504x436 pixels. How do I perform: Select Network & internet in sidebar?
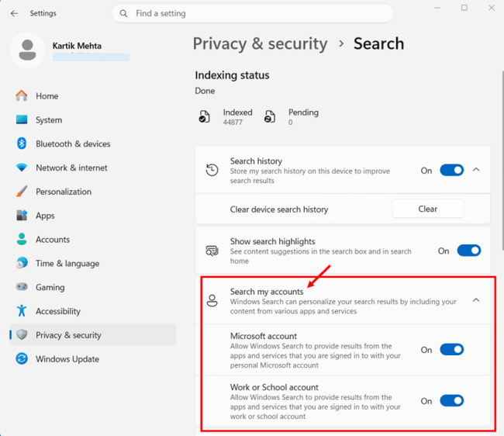click(93, 168)
